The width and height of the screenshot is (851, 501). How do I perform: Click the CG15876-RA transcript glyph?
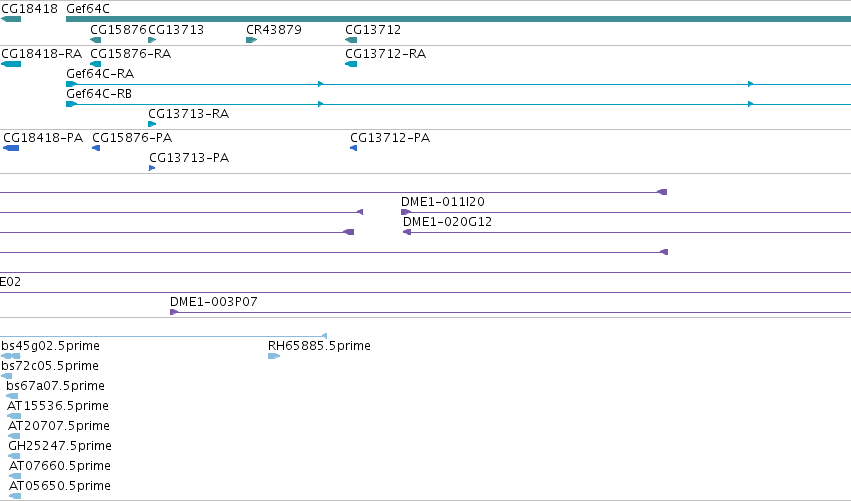(96, 64)
